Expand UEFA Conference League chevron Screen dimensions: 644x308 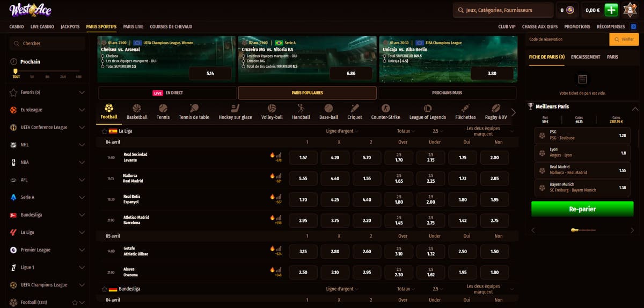[82, 127]
